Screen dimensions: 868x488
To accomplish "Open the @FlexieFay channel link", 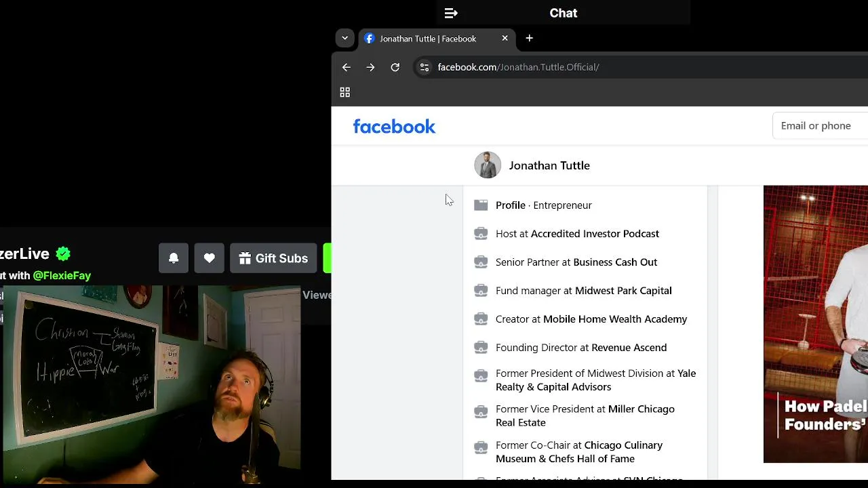I will pyautogui.click(x=62, y=276).
